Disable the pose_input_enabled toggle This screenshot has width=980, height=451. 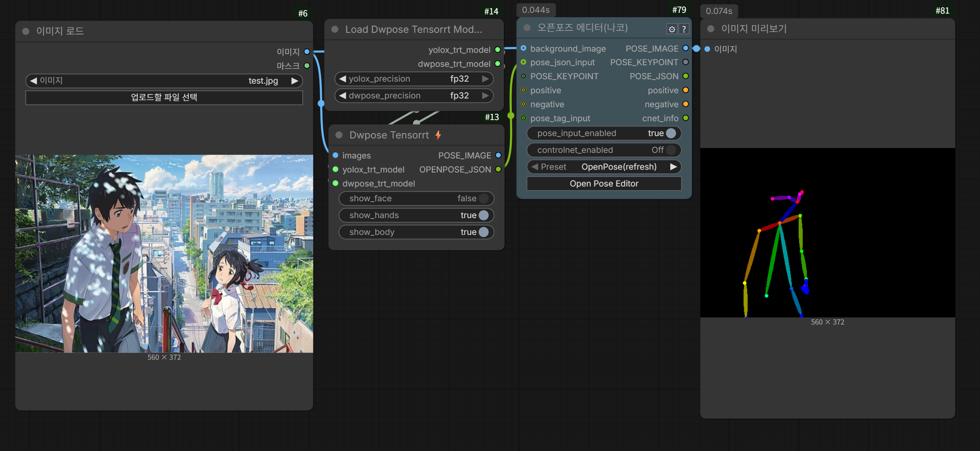pyautogui.click(x=670, y=133)
